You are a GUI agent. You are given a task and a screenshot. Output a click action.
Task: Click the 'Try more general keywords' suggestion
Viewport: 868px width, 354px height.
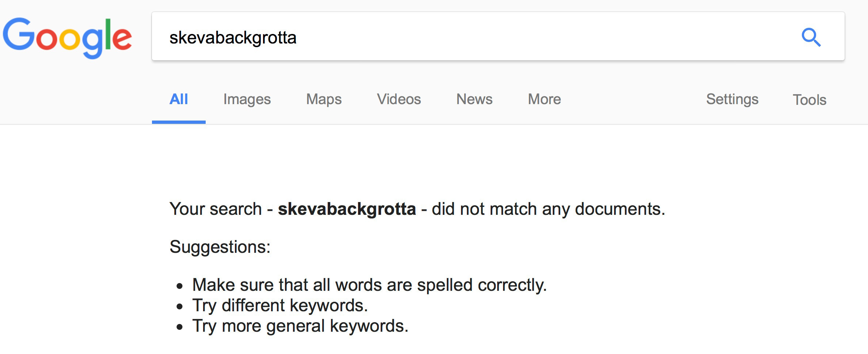coord(300,326)
